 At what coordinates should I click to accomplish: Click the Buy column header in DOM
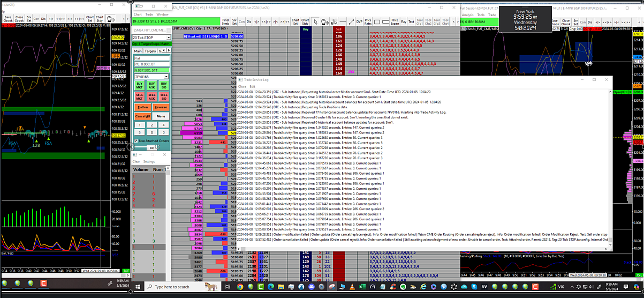point(306,29)
